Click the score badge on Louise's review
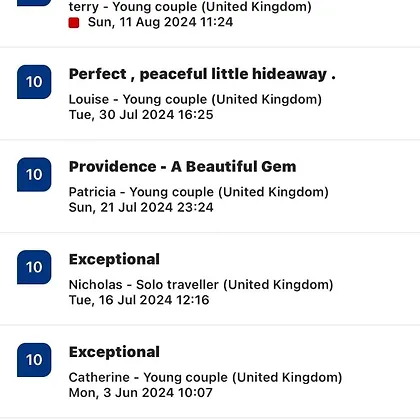 tap(34, 82)
